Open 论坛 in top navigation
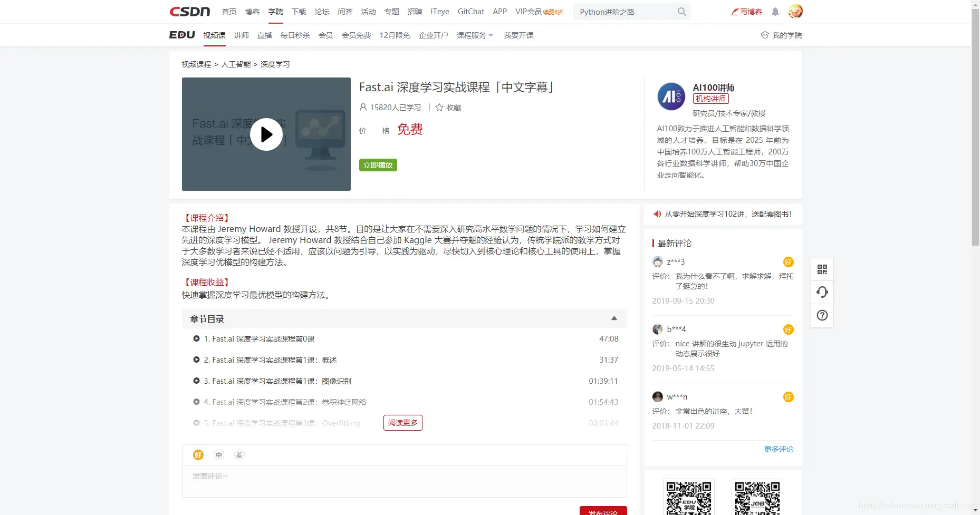 (x=322, y=12)
